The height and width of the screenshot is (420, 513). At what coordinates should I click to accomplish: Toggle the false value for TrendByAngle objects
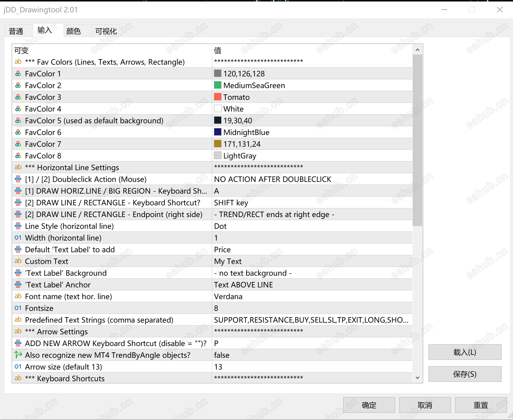(x=312, y=355)
